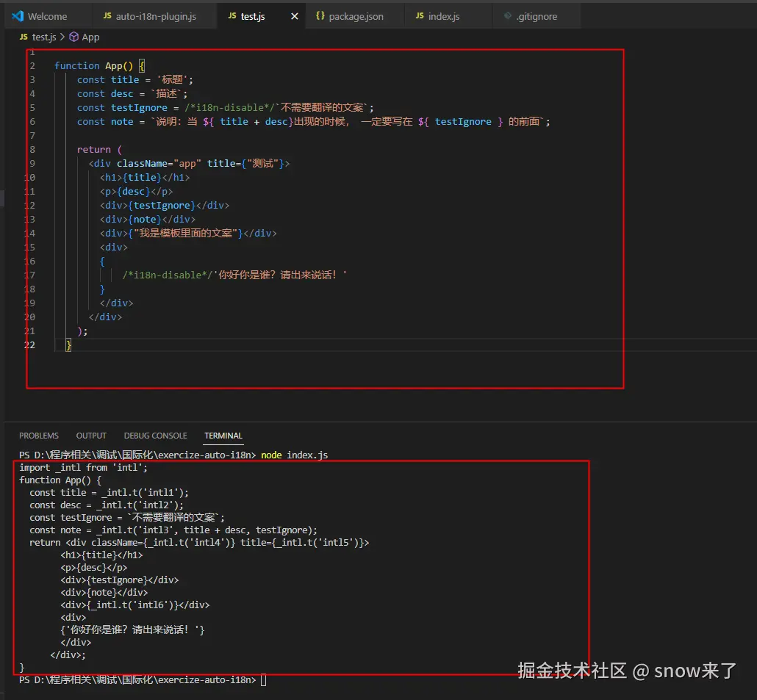
Task: Click the 'const title' line in the editor
Action: [134, 80]
